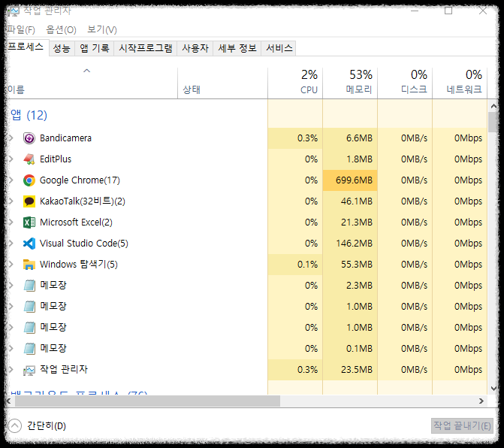Open the 옵션(O) menu
Viewport: 504px width, 448px height.
61,30
